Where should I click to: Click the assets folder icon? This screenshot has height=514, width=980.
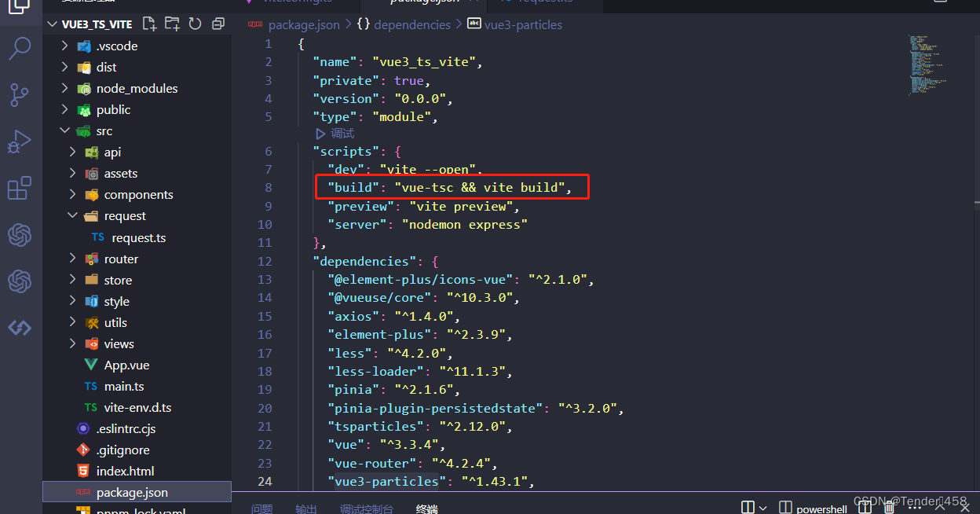(92, 174)
